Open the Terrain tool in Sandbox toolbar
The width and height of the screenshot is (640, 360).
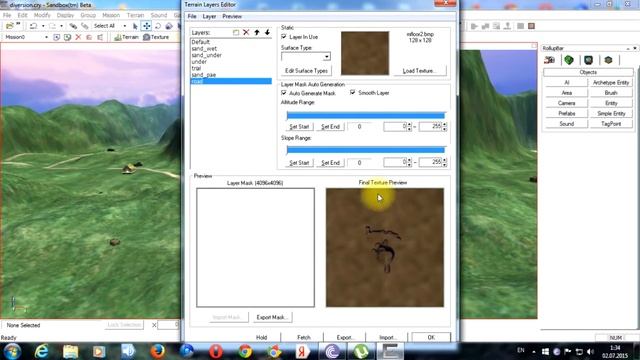coord(127,37)
